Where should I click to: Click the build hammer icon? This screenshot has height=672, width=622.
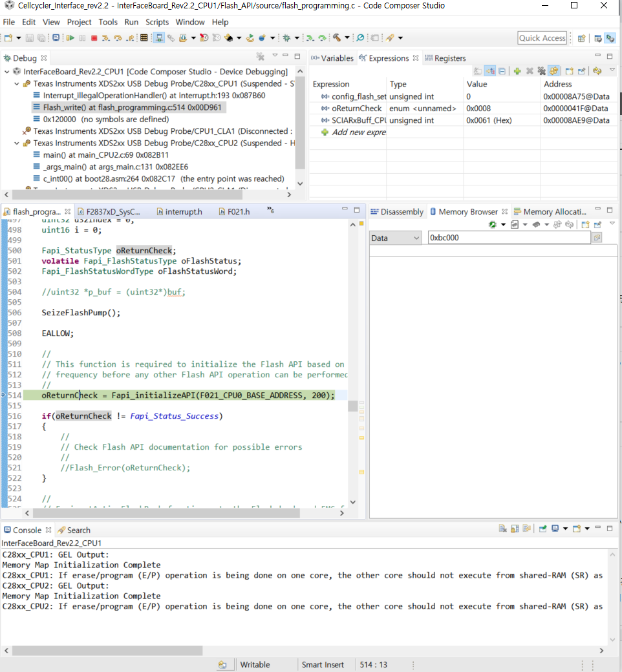[x=337, y=38]
